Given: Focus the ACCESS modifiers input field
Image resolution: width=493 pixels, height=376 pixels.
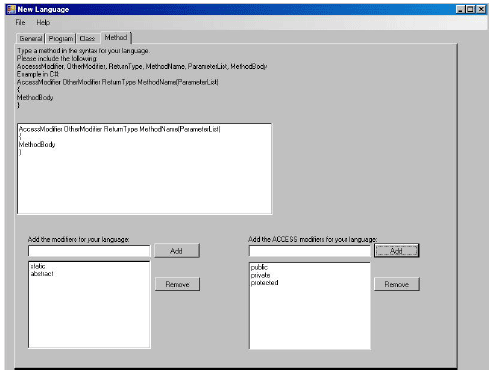Looking at the screenshot, I should click(310, 251).
